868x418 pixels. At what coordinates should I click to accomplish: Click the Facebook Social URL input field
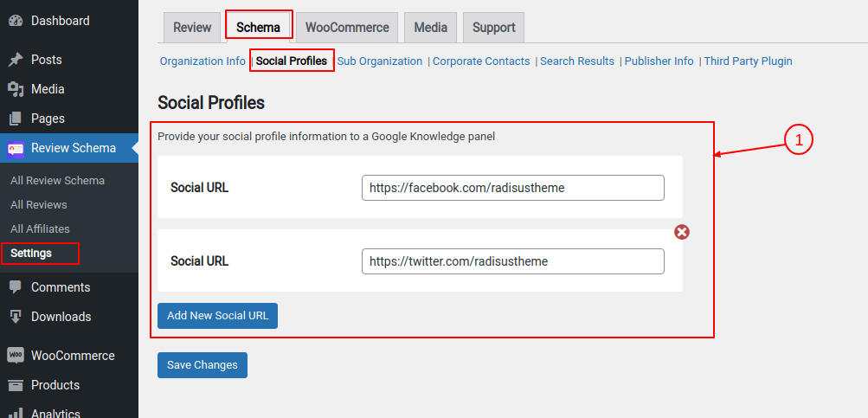point(512,188)
